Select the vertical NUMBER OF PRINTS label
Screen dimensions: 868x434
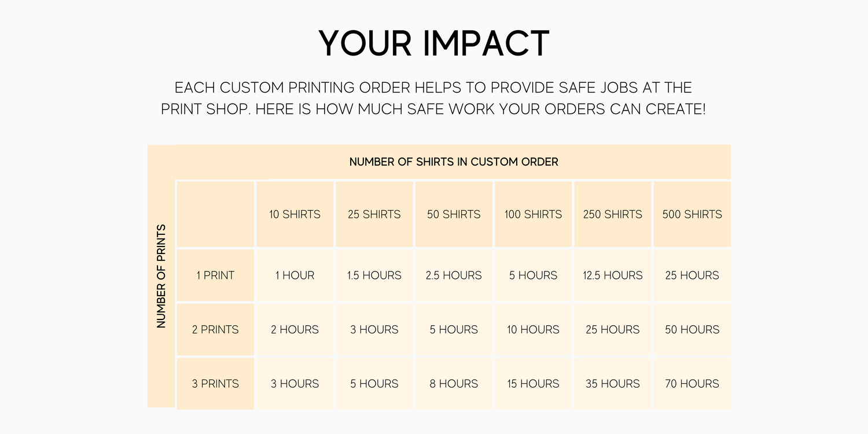[x=161, y=276]
